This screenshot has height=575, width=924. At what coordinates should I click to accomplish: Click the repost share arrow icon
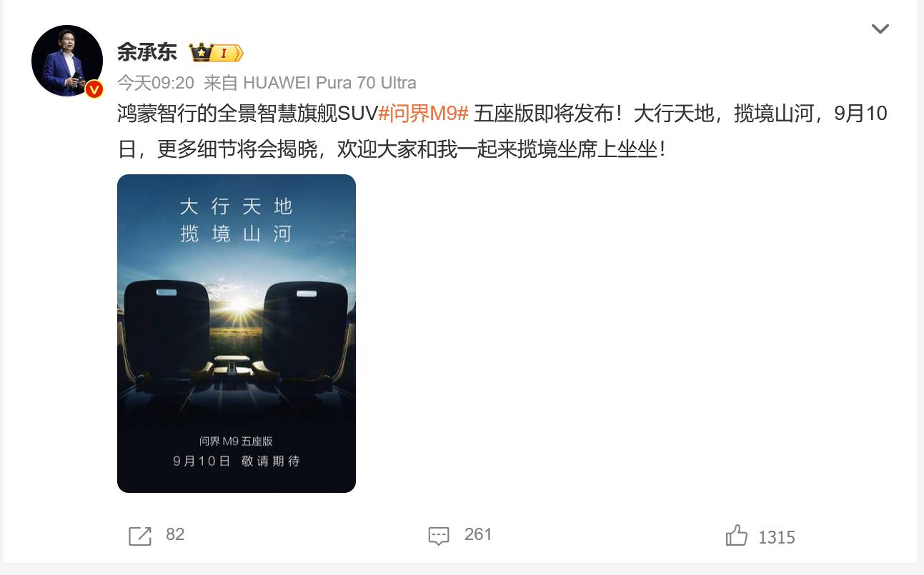point(140,536)
